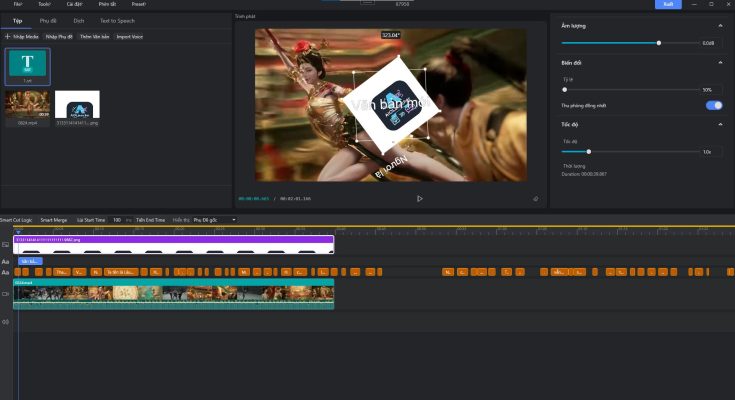This screenshot has height=400, width=735.
Task: Click the second Aa subtitle track icon
Action: [6, 272]
